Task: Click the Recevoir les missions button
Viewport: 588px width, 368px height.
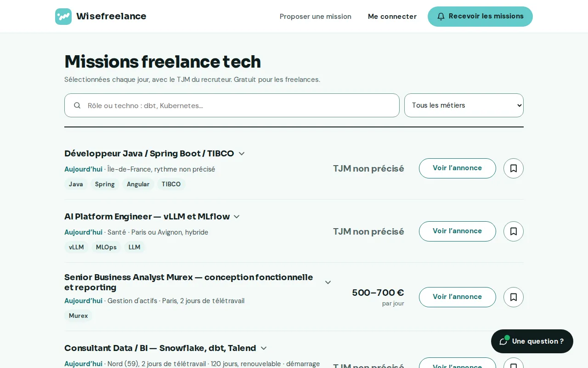Action: 480,17
